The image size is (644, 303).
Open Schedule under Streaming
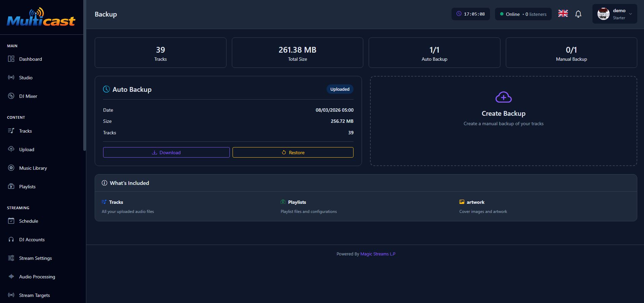(x=28, y=221)
